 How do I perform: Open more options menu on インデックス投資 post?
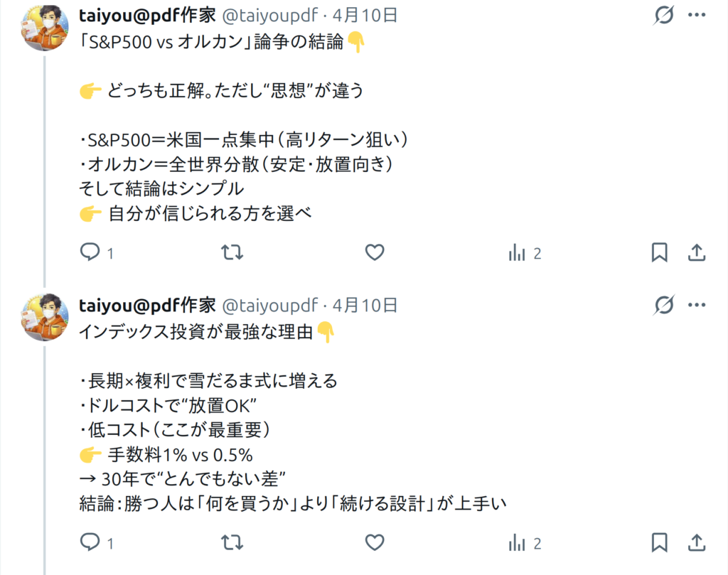click(x=697, y=306)
